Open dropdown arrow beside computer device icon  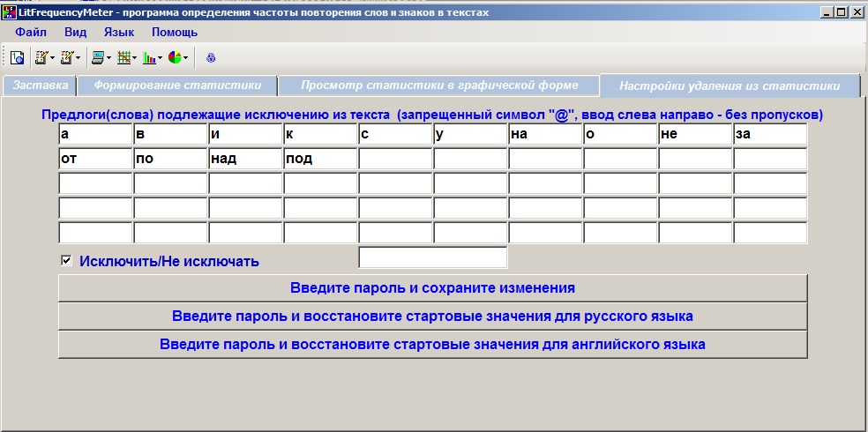109,57
